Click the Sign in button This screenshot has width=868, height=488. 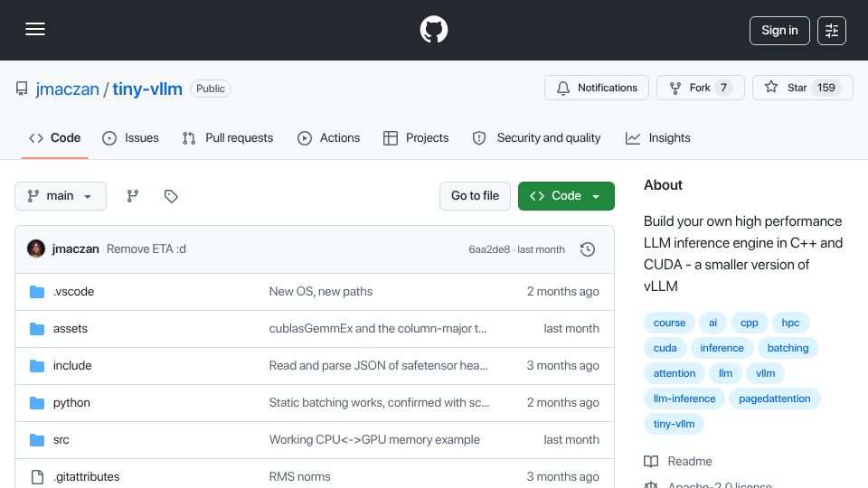779,31
